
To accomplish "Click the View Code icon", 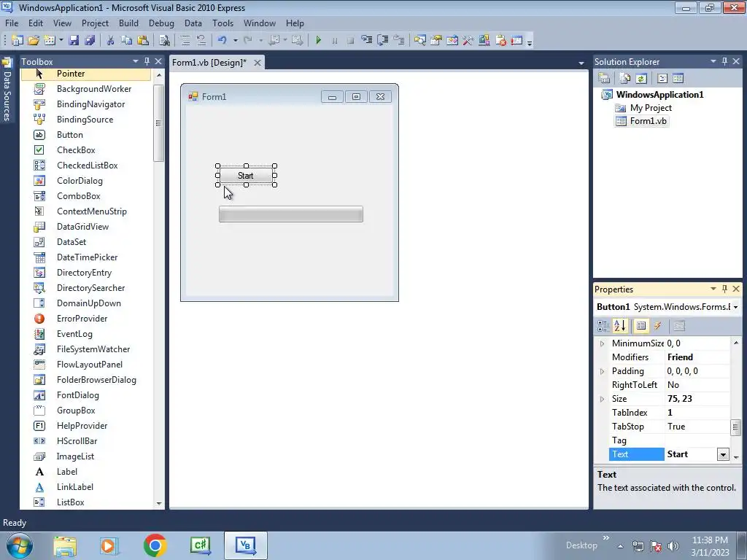I will (x=662, y=78).
